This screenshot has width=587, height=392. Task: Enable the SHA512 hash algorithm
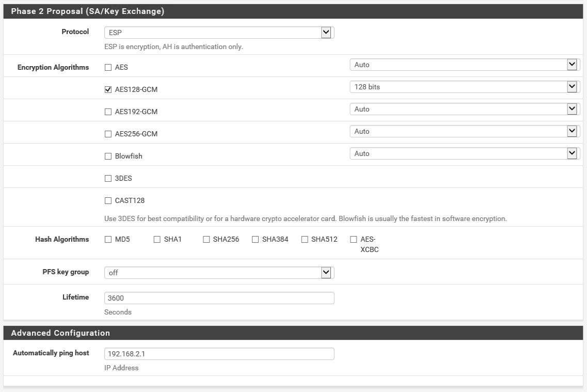305,239
